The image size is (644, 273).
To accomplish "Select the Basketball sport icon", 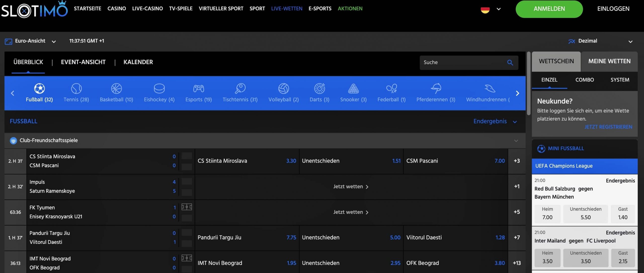I will coord(116,88).
